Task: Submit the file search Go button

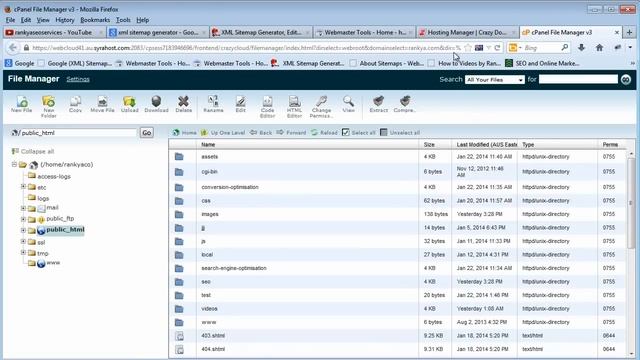Action: [x=626, y=80]
